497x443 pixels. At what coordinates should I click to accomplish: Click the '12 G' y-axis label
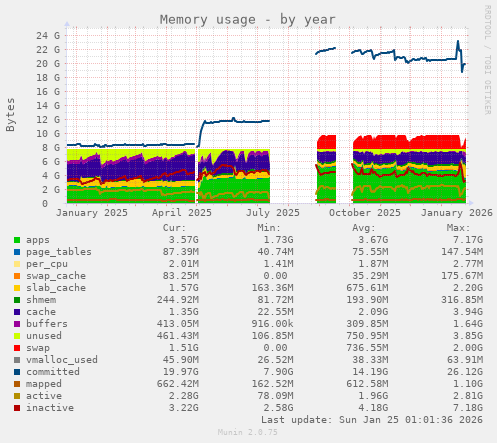(x=48, y=119)
